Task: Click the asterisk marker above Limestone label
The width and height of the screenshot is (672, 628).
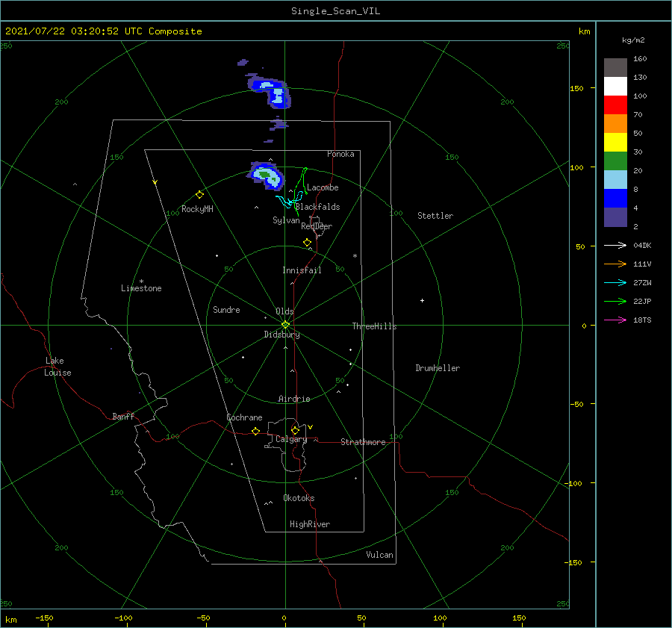Action: (141, 282)
